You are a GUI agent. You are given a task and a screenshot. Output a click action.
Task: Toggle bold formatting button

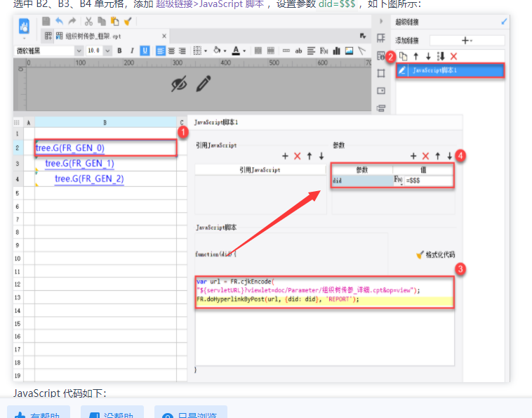click(x=119, y=51)
